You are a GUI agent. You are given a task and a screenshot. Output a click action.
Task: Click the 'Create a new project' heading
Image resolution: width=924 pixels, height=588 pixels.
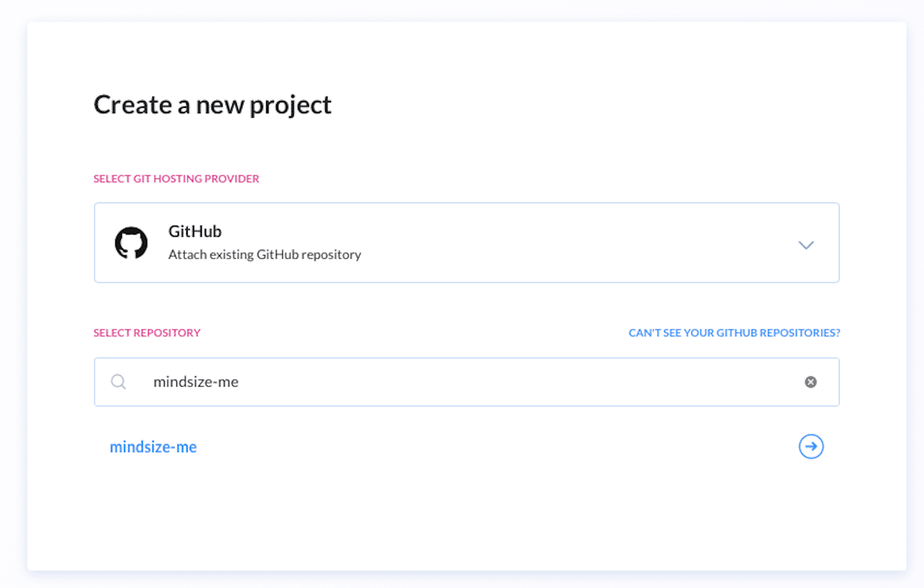pos(213,105)
